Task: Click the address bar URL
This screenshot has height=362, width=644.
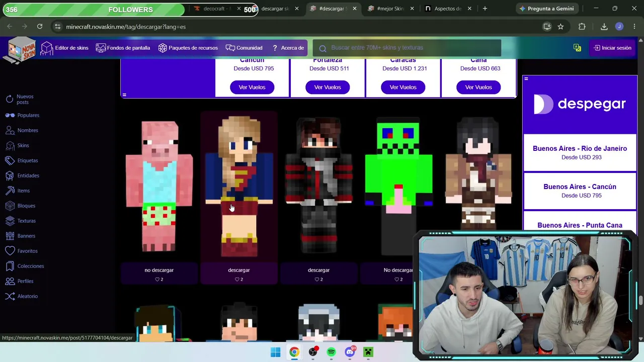Action: [126, 27]
